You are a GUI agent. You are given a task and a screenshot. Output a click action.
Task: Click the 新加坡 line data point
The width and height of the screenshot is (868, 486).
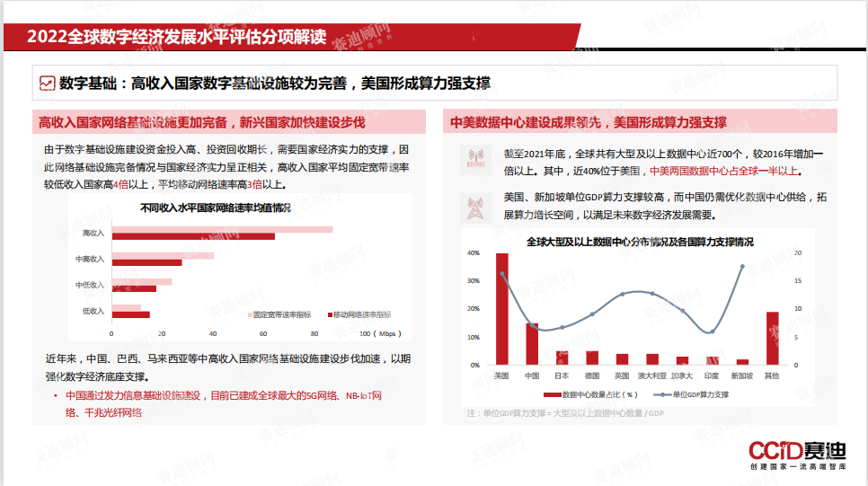pyautogui.click(x=742, y=266)
